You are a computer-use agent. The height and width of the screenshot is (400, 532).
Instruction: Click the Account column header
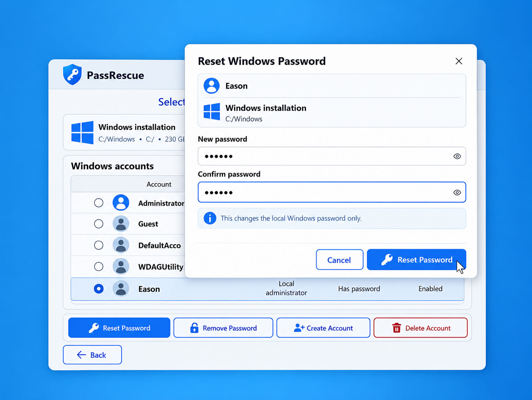pyautogui.click(x=159, y=184)
